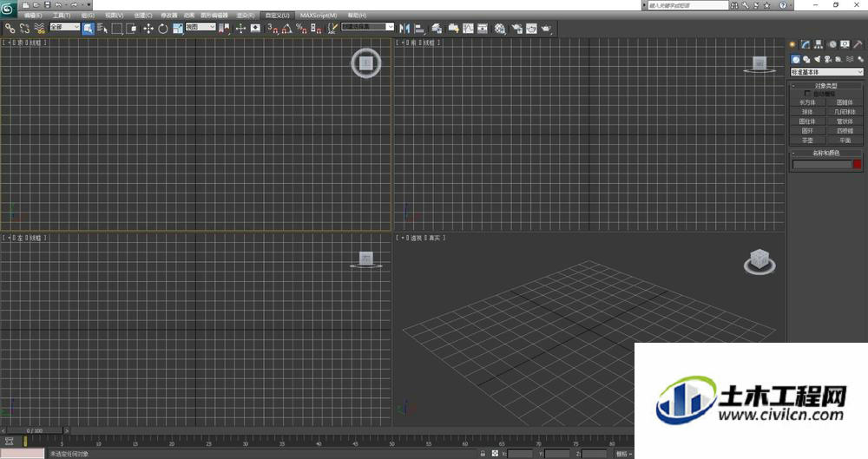
Task: Open the reference coordinate system dropdown
Action: 201,27
